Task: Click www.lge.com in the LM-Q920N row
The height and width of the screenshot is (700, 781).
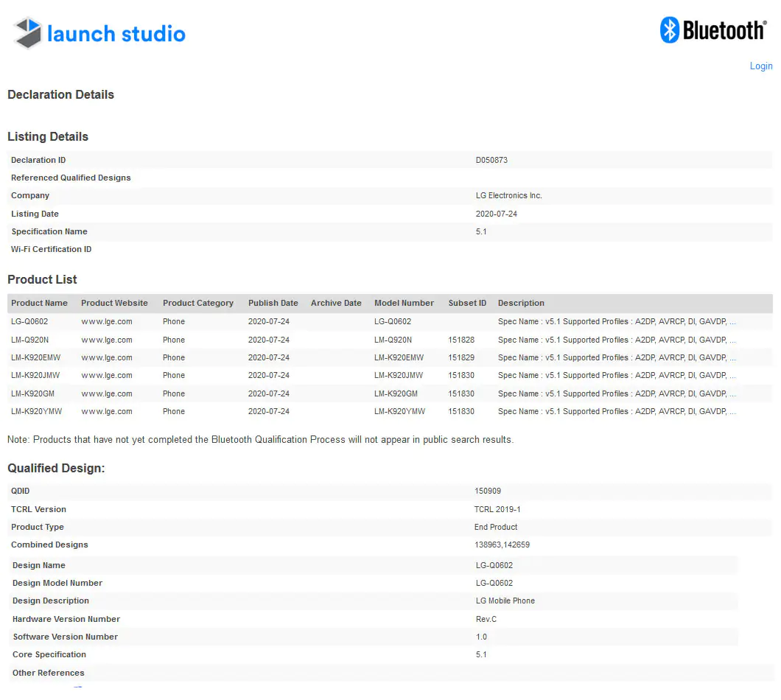Action: (107, 340)
